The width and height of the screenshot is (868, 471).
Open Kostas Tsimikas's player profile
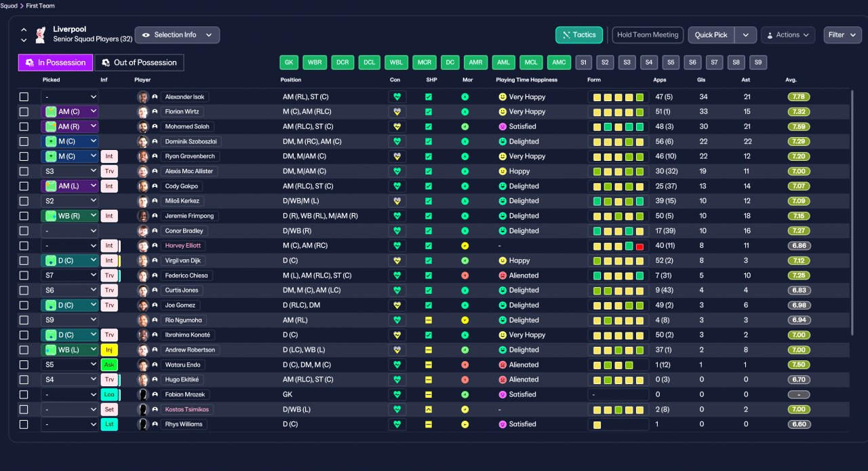coord(187,409)
